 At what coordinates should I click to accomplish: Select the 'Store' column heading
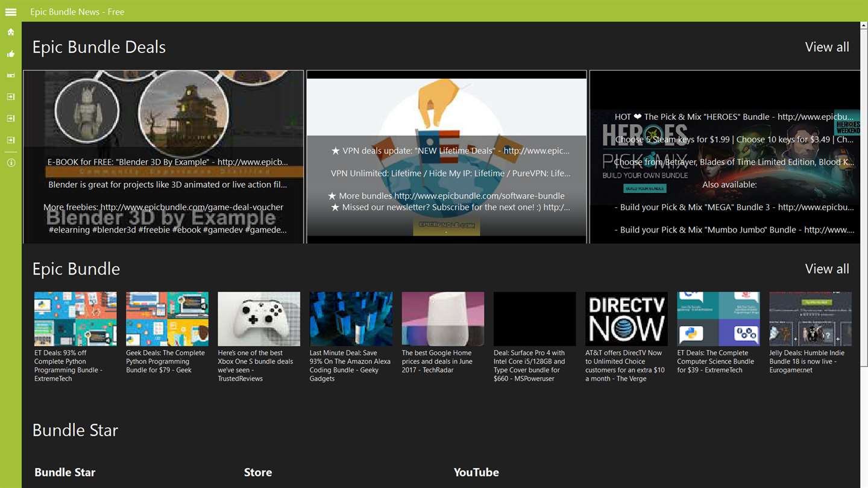click(258, 472)
